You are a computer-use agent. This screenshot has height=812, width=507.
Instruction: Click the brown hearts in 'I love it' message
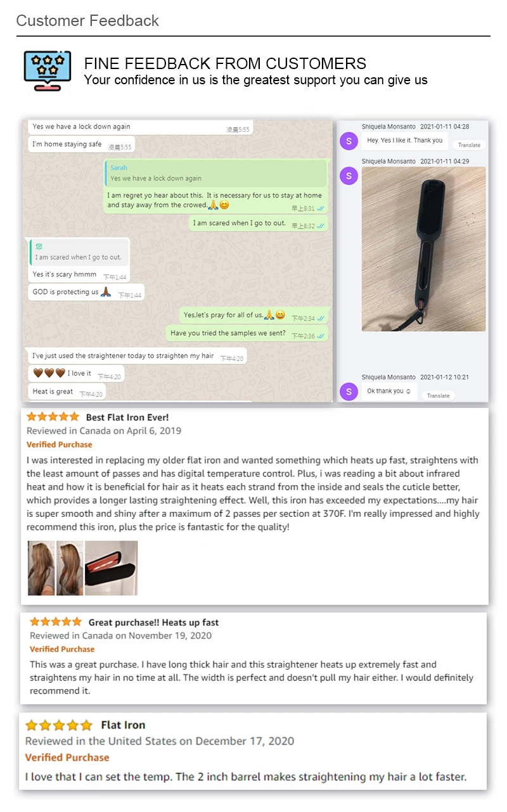tap(49, 373)
